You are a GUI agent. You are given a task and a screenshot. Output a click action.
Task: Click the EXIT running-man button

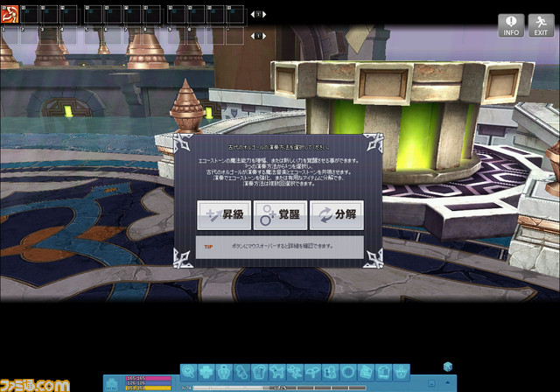[x=541, y=25]
